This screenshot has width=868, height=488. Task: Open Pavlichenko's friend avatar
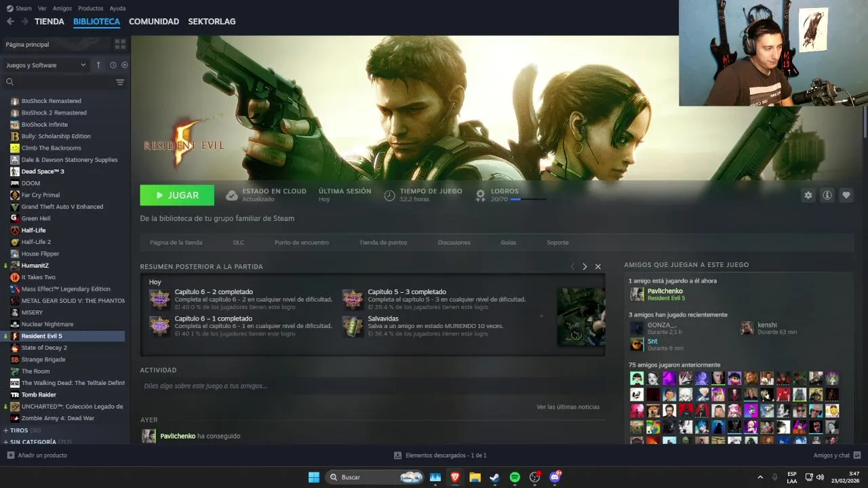637,294
